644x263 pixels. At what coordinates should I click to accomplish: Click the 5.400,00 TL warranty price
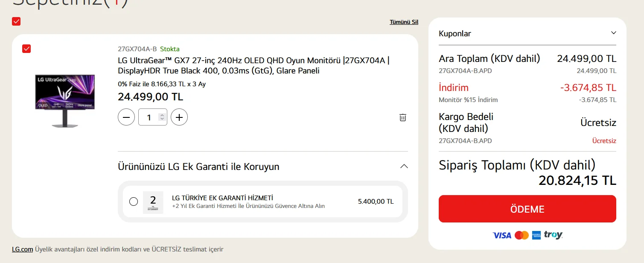coord(376,202)
